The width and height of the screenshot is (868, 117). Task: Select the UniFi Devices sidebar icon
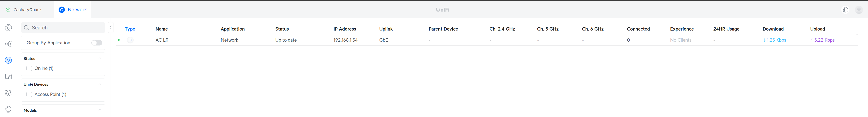(8, 60)
